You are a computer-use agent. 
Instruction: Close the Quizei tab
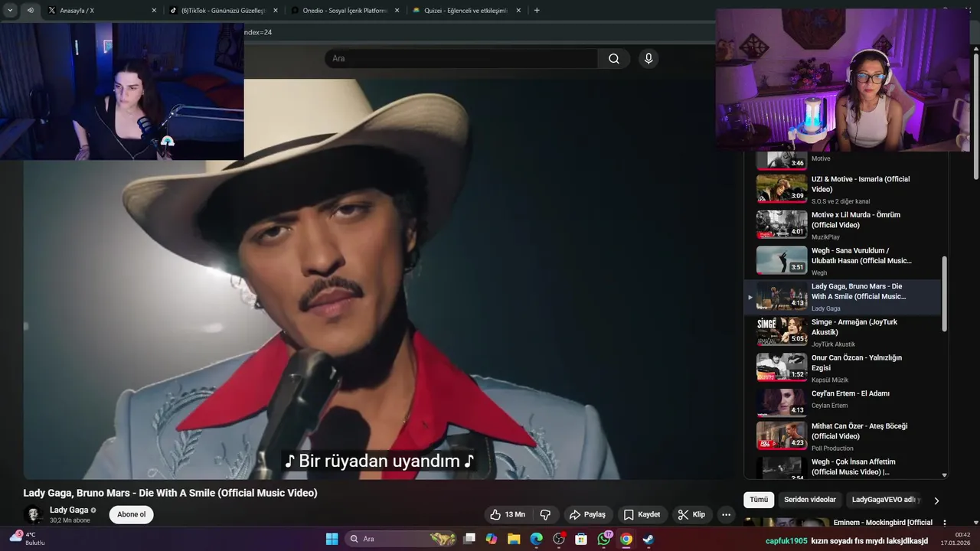tap(518, 11)
